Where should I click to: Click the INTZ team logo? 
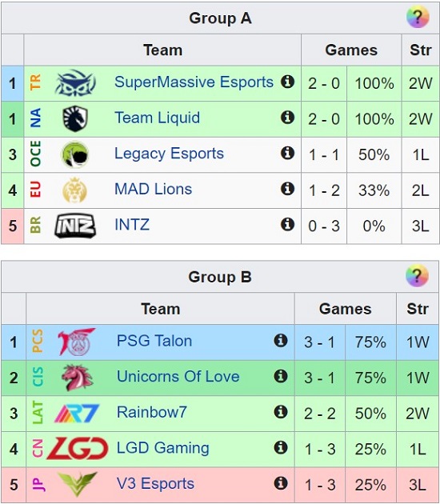click(x=75, y=226)
